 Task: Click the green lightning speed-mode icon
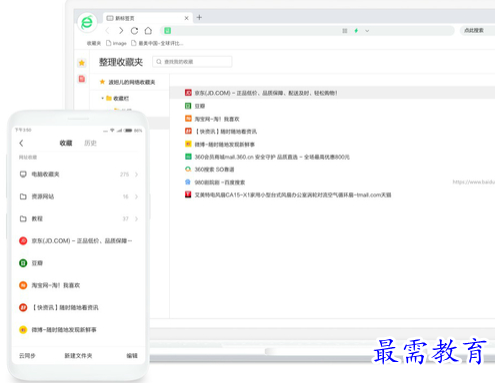356,31
